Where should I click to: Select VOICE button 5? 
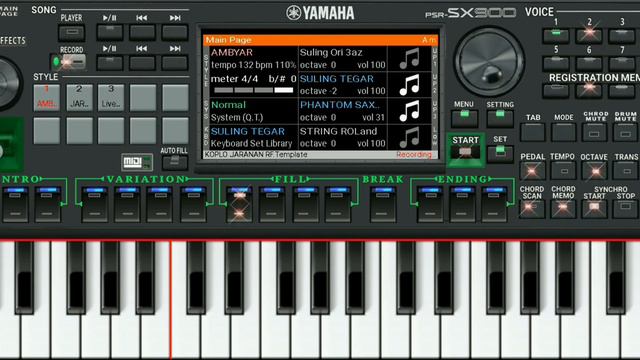(556, 63)
